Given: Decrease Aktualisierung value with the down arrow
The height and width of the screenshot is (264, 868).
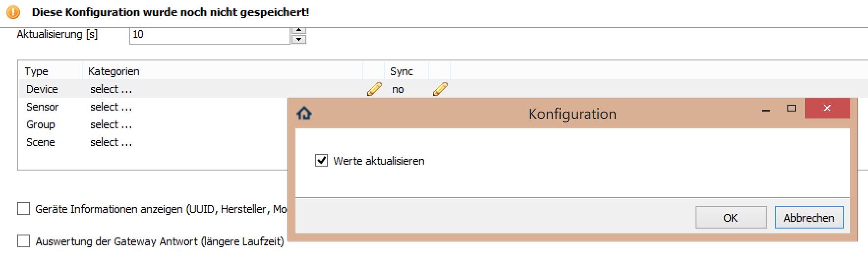Looking at the screenshot, I should tap(298, 39).
